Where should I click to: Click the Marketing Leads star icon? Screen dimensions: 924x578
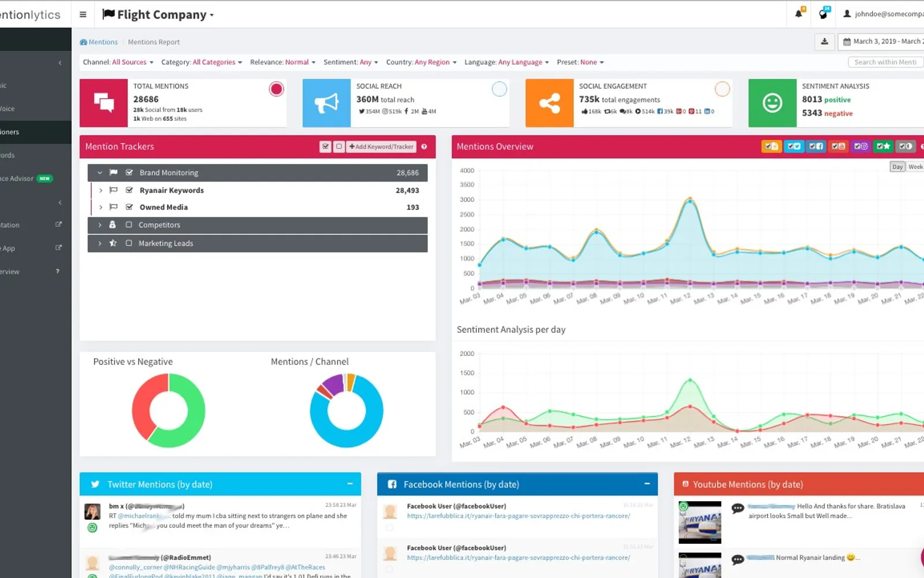click(113, 243)
